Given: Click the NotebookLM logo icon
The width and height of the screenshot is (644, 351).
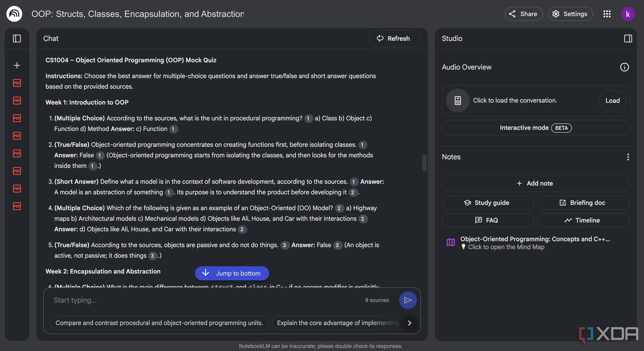Looking at the screenshot, I should click(14, 14).
